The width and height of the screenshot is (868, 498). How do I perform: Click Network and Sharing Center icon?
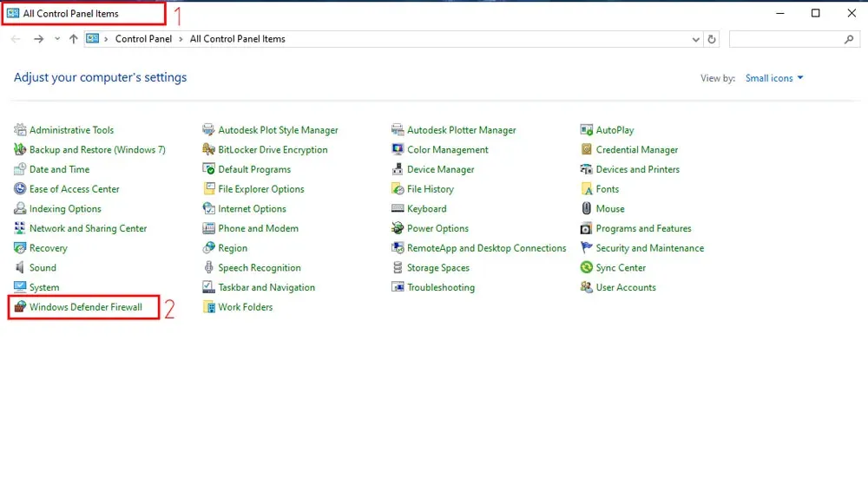coord(20,228)
